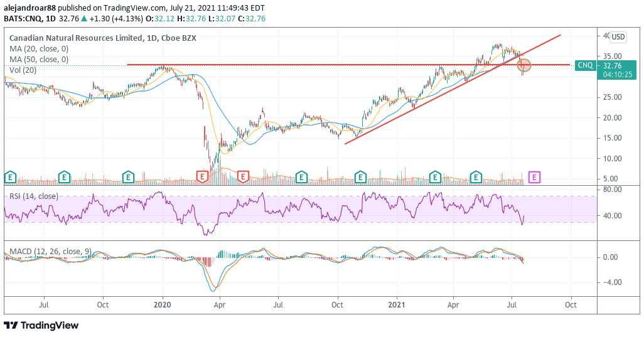Click the 10.00 price axis label
The image size is (644, 337).
[x=611, y=158]
